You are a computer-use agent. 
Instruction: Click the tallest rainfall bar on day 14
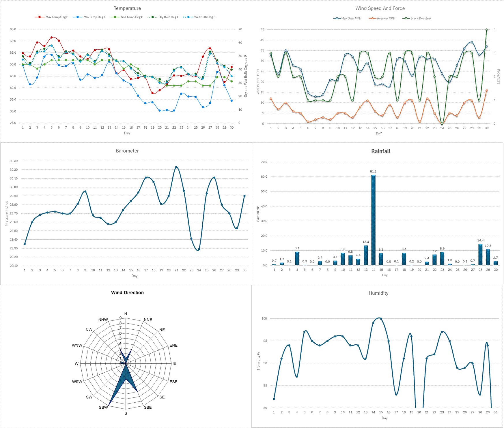(373, 220)
